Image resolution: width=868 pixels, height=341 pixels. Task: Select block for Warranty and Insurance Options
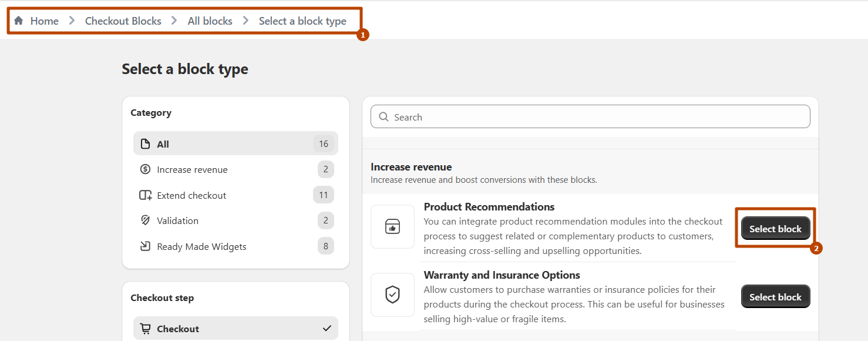(x=775, y=297)
